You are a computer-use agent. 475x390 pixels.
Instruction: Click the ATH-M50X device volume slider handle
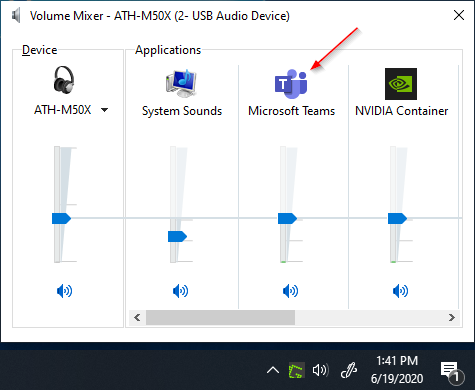(62, 218)
